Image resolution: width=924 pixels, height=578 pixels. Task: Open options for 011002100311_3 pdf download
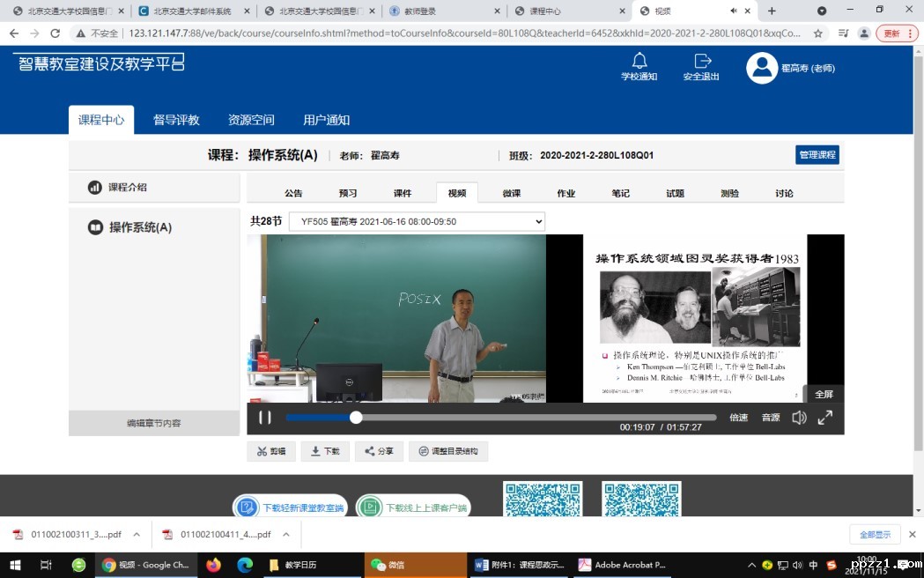click(137, 535)
